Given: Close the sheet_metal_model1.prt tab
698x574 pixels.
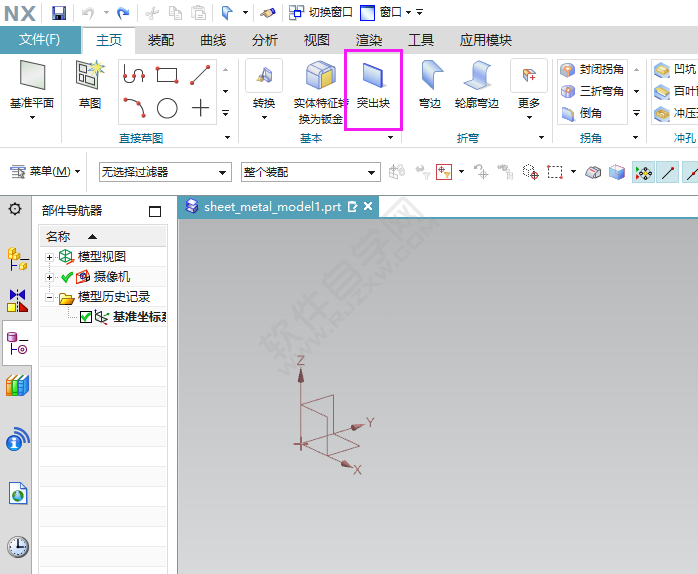Looking at the screenshot, I should (368, 206).
